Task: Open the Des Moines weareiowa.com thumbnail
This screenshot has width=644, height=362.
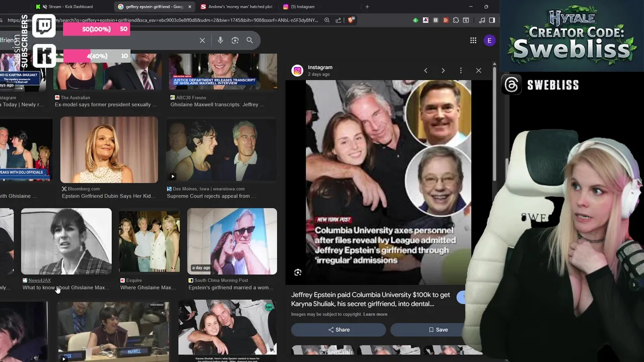Action: [x=221, y=150]
